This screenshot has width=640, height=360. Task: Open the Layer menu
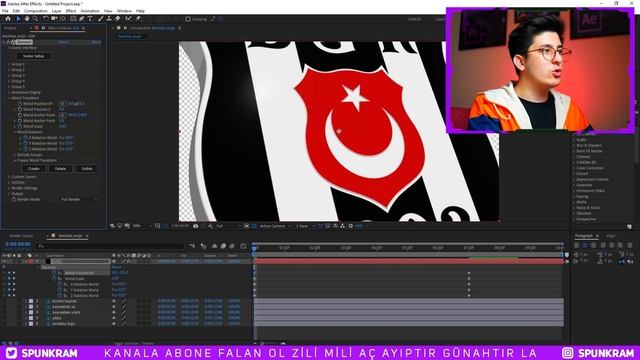57,11
